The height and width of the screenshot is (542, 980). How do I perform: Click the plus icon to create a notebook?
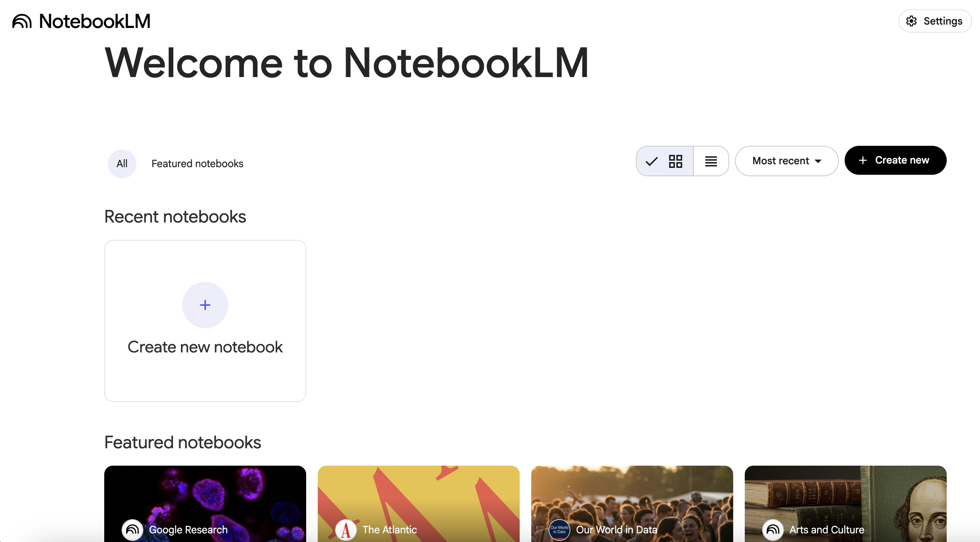coord(205,304)
